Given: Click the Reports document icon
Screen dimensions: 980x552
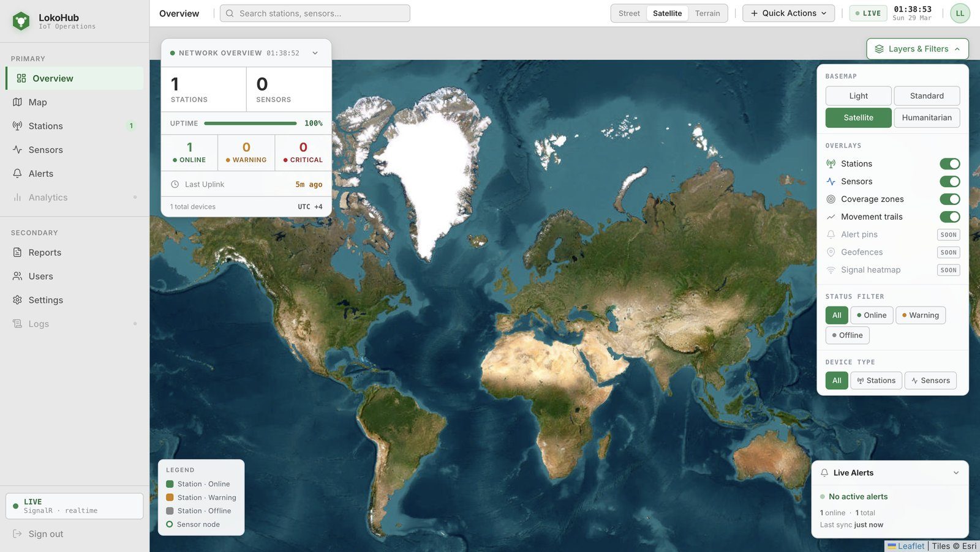Looking at the screenshot, I should click(17, 253).
